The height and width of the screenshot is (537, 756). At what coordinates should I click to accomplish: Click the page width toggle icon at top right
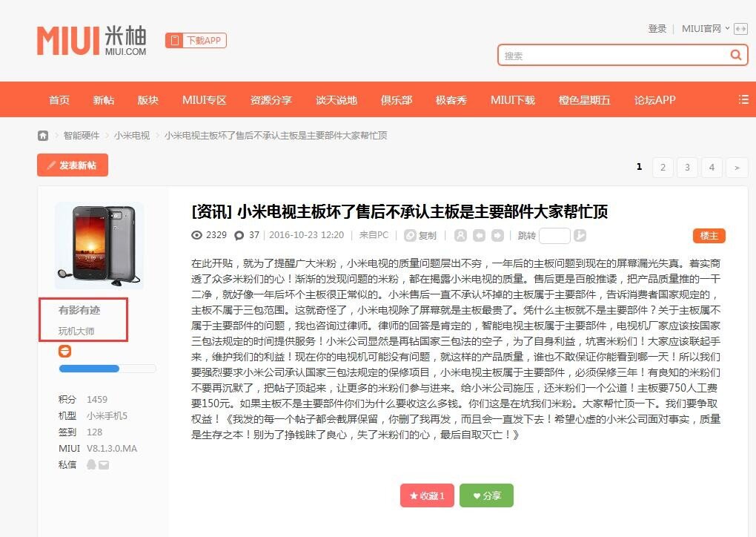pyautogui.click(x=740, y=29)
